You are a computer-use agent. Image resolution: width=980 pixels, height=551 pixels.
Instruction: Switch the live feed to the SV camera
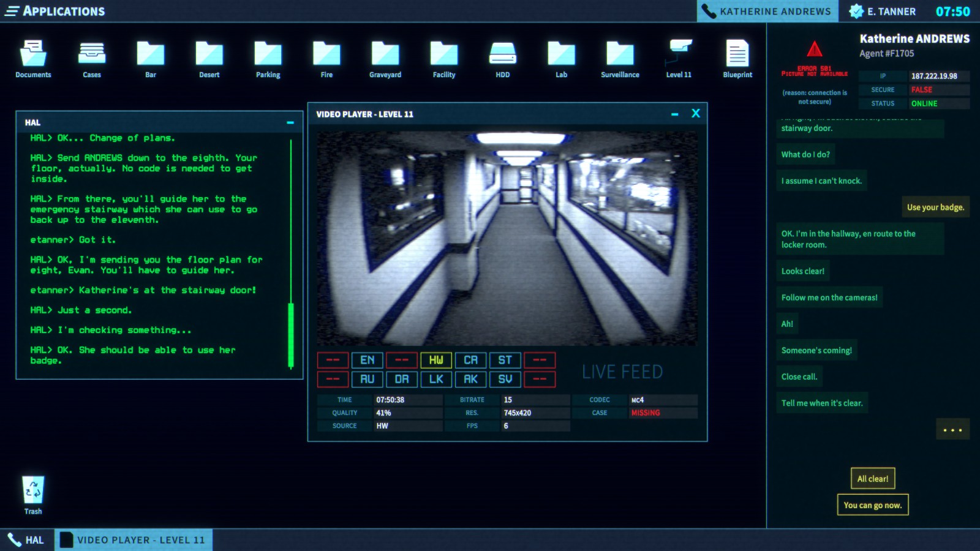pyautogui.click(x=505, y=379)
